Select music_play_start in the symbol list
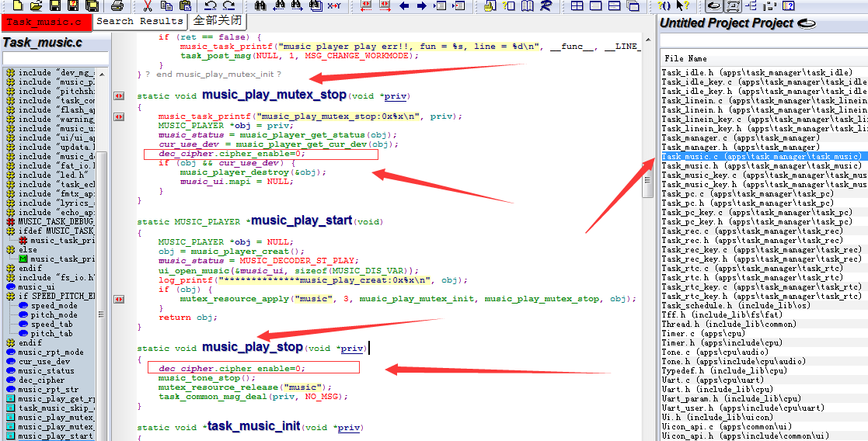 click(55, 436)
